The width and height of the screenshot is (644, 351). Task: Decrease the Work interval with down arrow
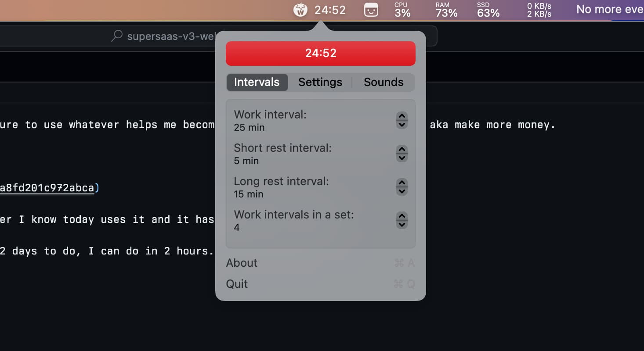coord(402,125)
